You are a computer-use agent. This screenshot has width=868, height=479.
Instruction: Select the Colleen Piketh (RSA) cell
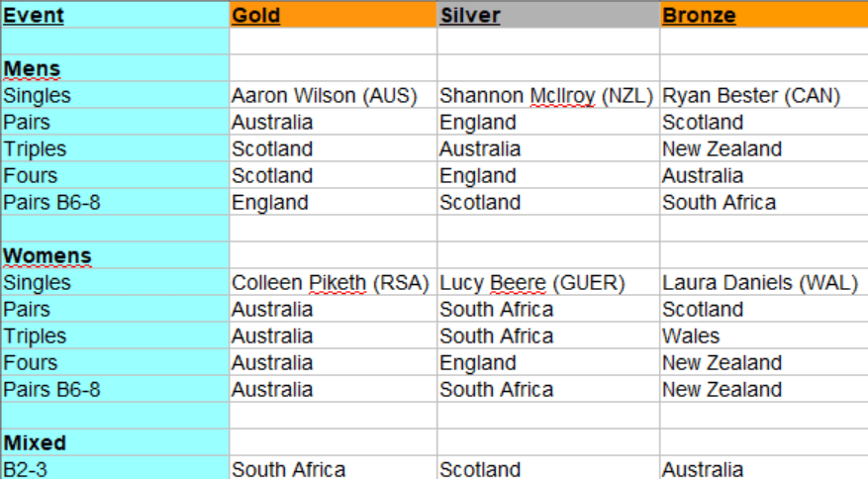(x=330, y=283)
